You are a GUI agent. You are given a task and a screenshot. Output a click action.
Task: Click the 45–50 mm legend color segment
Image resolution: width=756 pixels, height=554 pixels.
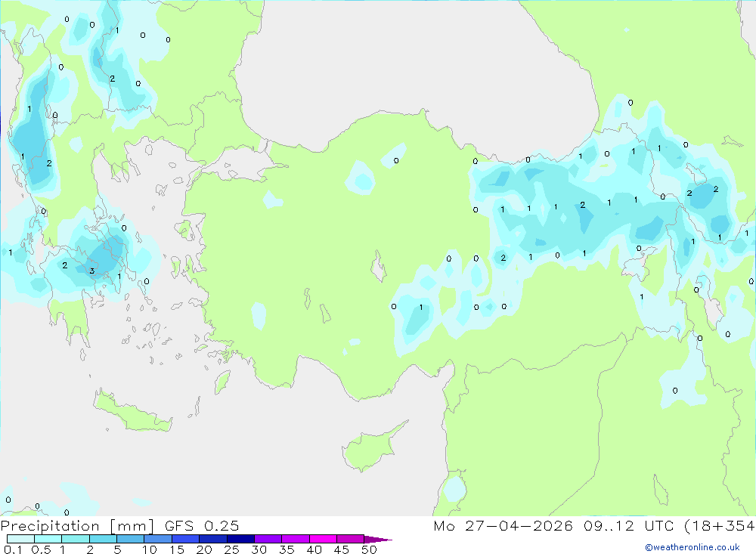pos(350,539)
